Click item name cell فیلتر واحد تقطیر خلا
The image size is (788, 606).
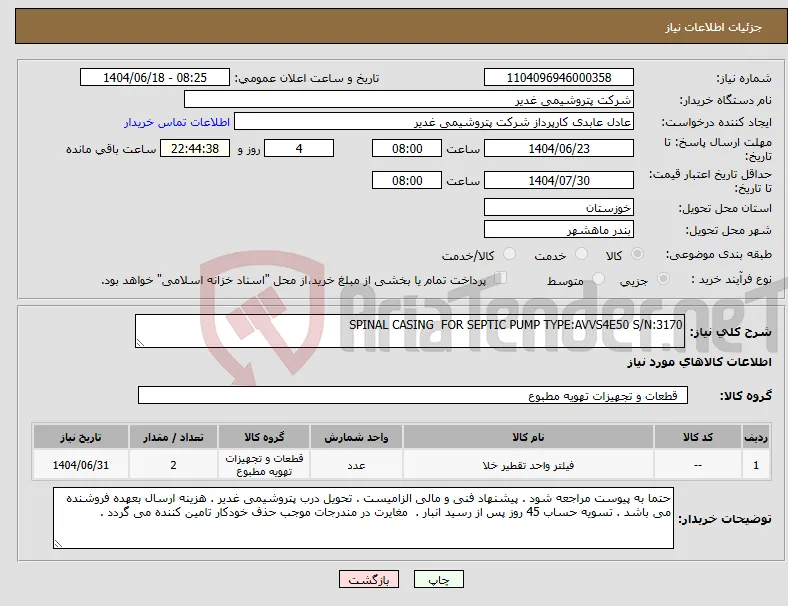528,465
